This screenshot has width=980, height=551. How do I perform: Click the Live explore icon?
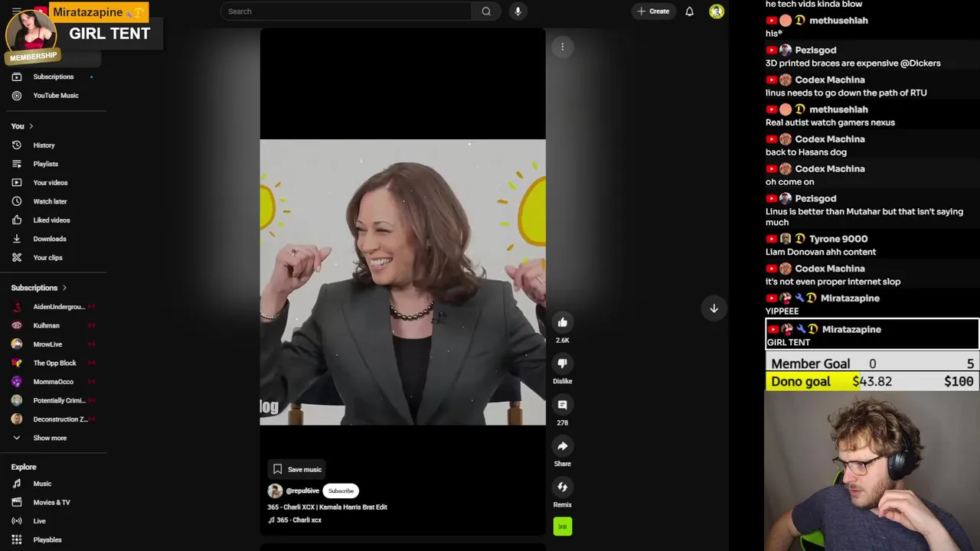17,521
